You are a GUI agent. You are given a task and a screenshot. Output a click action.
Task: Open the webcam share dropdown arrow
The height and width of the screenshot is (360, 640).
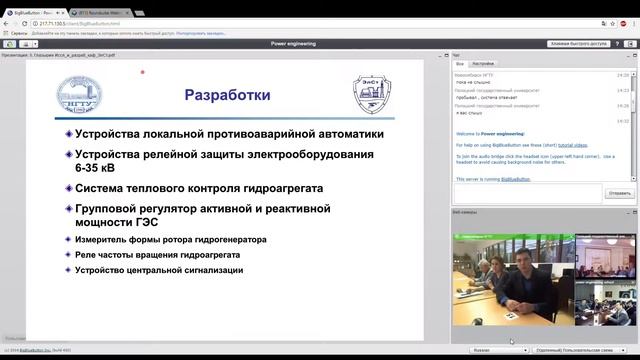[36, 44]
